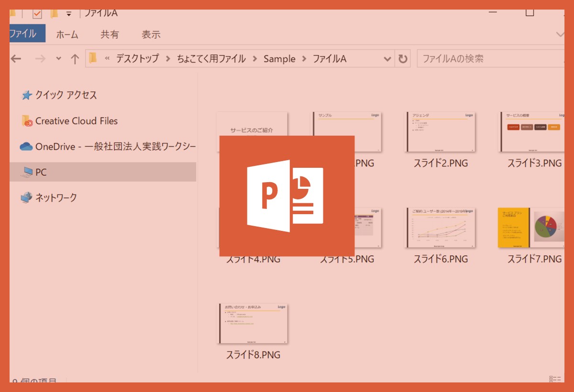Switch to the 表示 ribbon tab
The image size is (574, 392).
coord(151,34)
